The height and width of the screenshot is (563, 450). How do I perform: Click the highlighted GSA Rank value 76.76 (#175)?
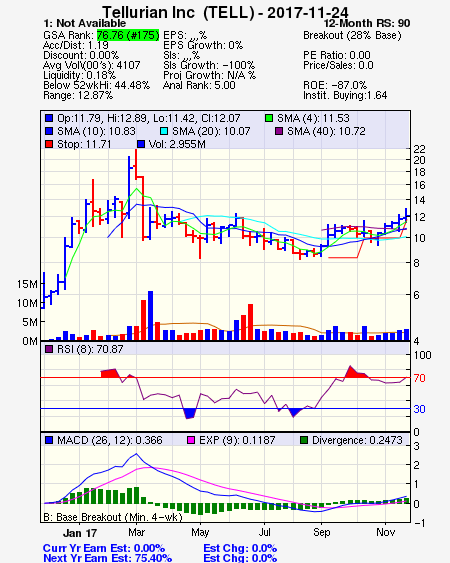click(x=128, y=35)
